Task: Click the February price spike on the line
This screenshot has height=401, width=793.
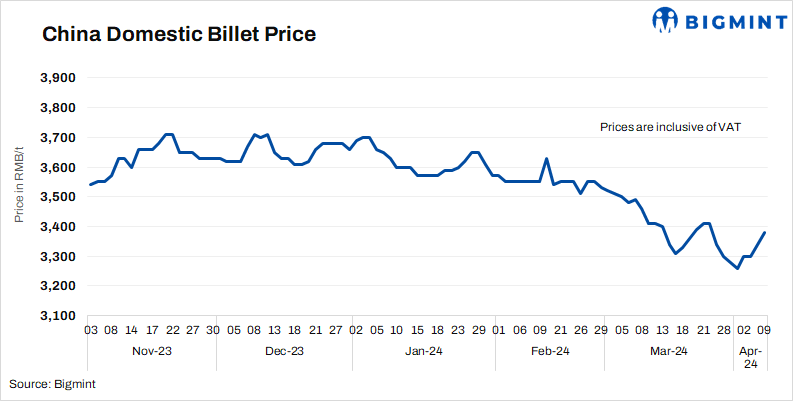Action: coord(546,159)
